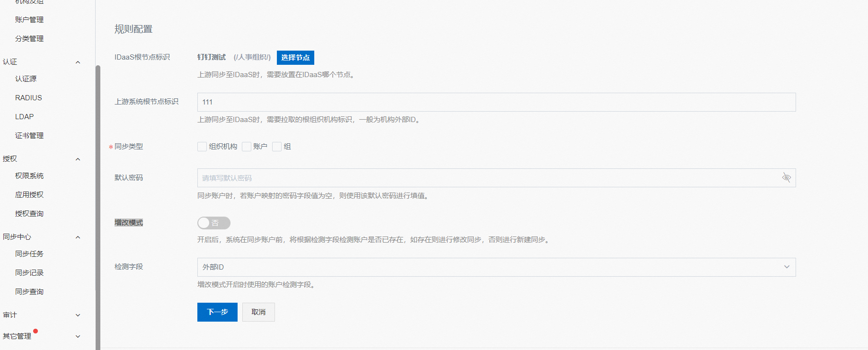Viewport: 868px width, 350px height.
Task: Enable the 增改模式 toggle switch
Action: tap(213, 223)
